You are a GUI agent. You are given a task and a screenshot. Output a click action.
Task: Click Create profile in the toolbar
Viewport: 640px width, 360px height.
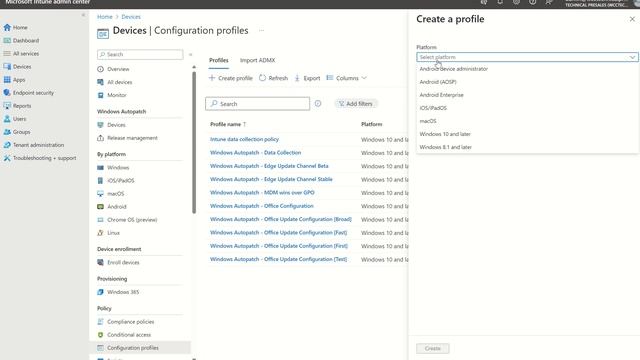click(231, 78)
